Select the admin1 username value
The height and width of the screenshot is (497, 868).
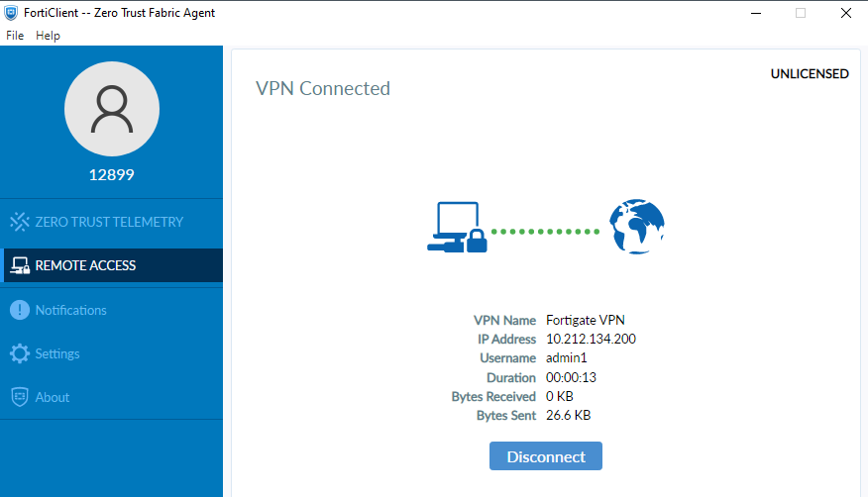coord(567,357)
